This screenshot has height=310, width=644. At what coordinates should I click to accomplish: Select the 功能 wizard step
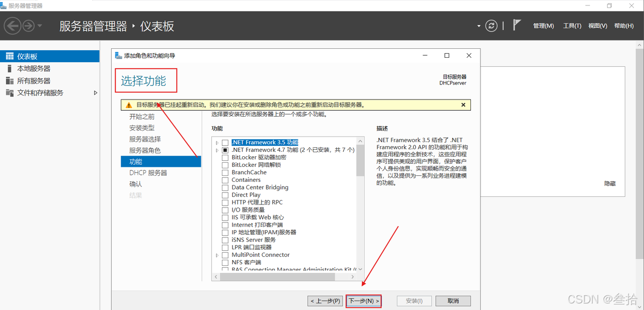coord(161,161)
